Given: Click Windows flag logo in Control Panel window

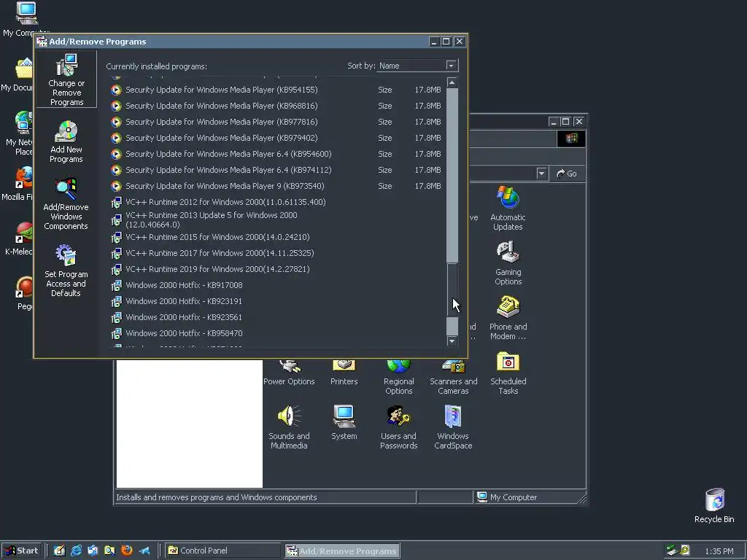Looking at the screenshot, I should point(571,139).
